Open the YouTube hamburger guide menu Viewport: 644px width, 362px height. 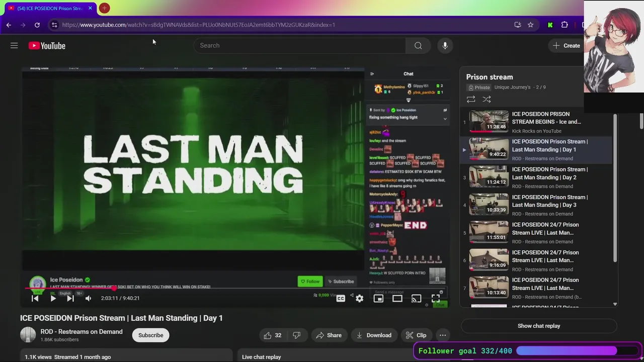click(14, 46)
